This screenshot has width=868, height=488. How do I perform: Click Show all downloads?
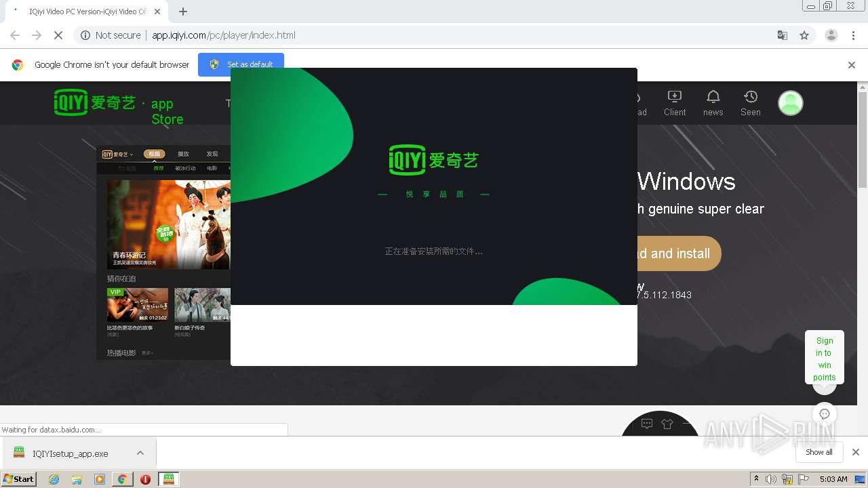(x=819, y=452)
